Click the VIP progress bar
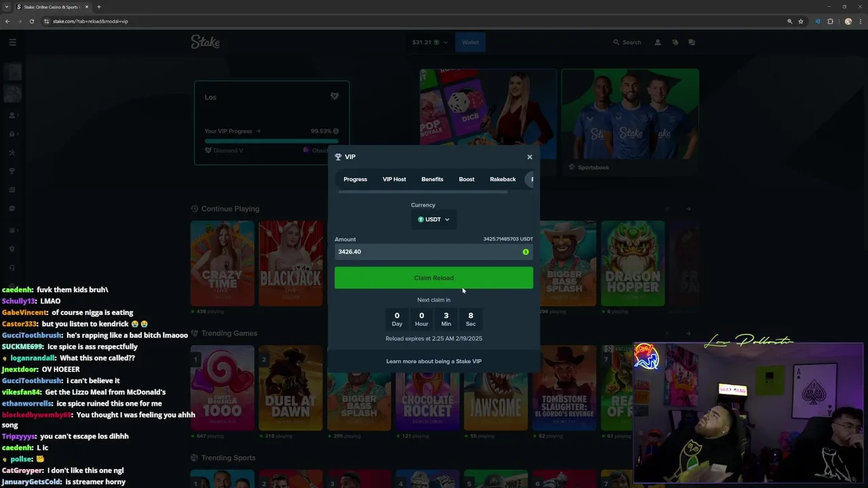This screenshot has height=488, width=868. (x=272, y=141)
